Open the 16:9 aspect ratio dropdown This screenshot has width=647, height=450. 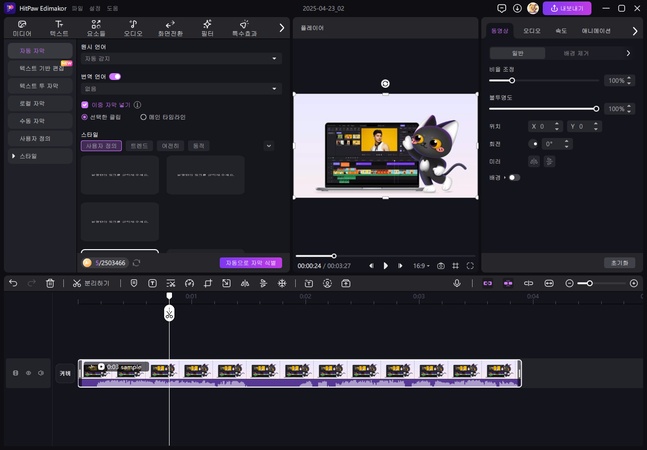pyautogui.click(x=420, y=266)
